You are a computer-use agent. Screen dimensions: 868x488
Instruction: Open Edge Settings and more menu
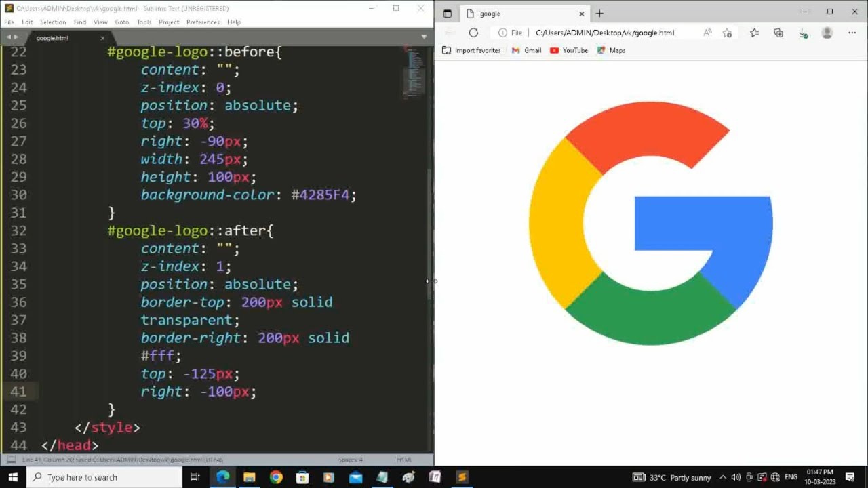coord(852,33)
